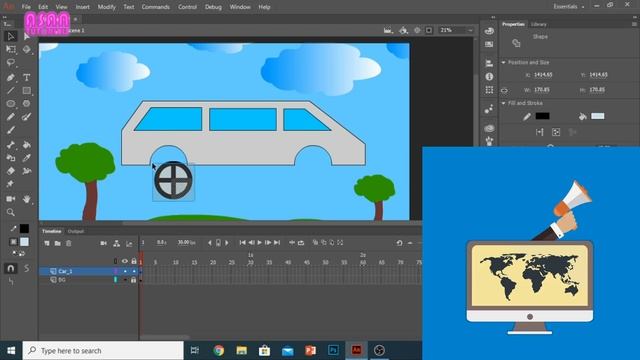Open Chrome from the taskbar
This screenshot has width=640, height=360.
pyautogui.click(x=219, y=351)
